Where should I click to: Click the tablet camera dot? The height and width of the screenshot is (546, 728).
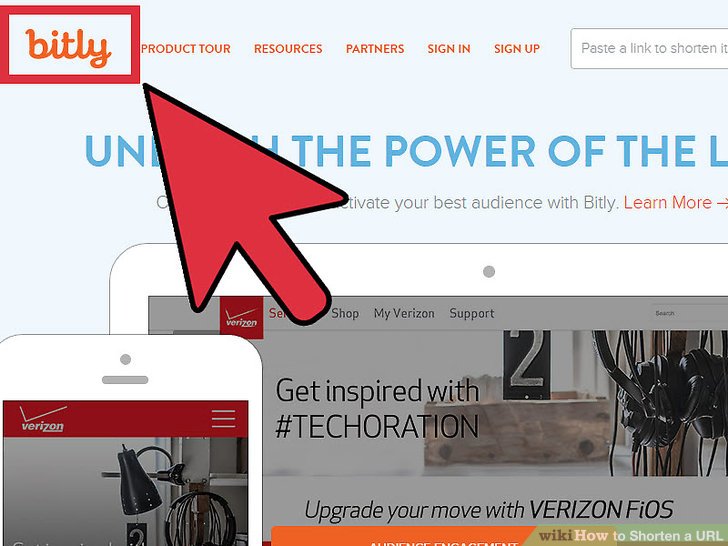point(489,272)
